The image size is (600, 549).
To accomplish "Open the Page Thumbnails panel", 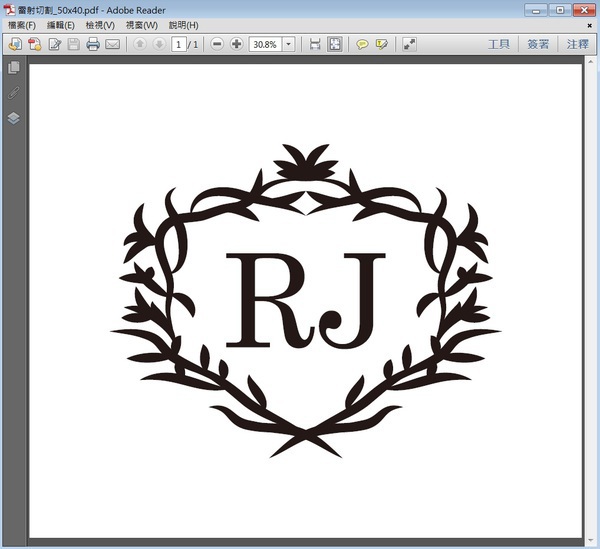I will [13, 68].
